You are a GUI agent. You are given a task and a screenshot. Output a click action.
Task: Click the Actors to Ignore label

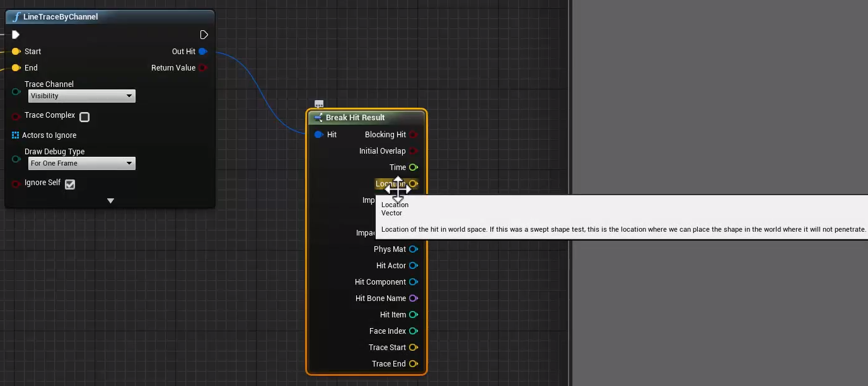click(x=49, y=135)
